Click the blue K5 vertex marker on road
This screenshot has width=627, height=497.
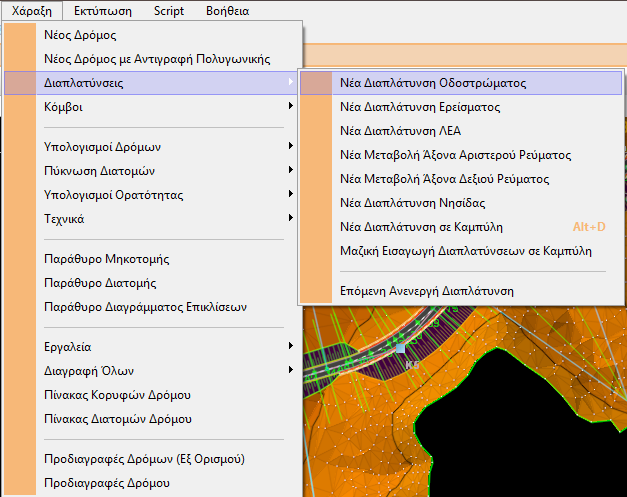pos(400,349)
